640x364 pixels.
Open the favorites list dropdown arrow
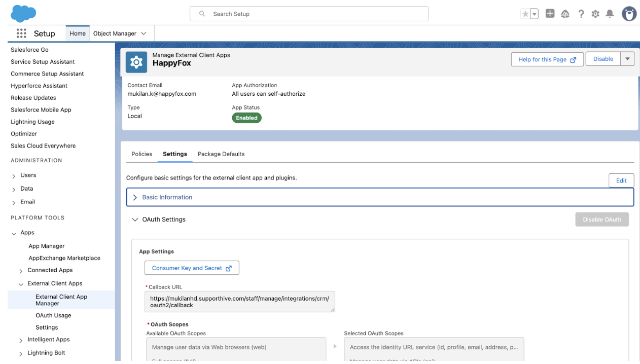pos(535,14)
